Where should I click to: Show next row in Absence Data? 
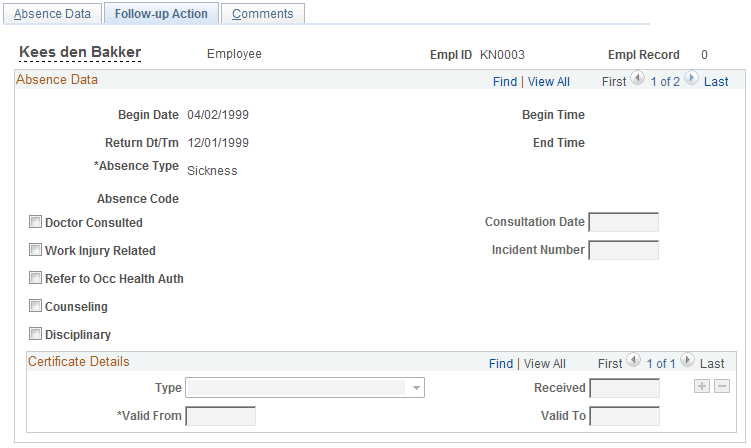coord(691,78)
